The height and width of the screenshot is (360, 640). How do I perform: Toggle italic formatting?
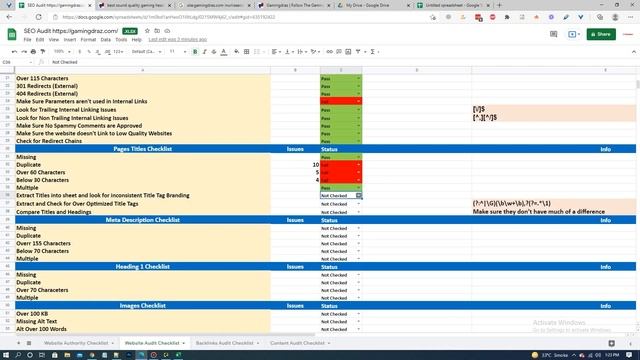(204, 52)
